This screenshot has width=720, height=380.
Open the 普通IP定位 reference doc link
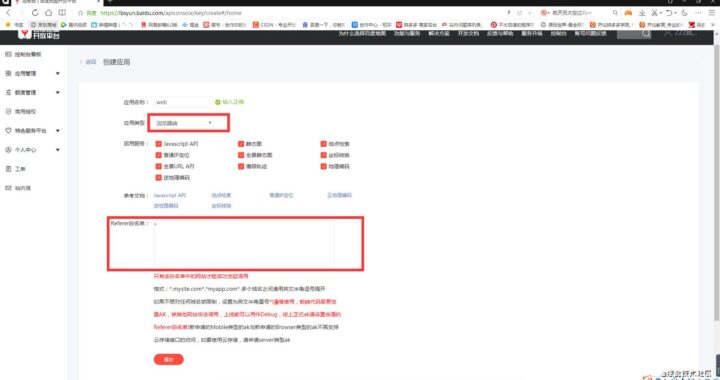coord(281,196)
